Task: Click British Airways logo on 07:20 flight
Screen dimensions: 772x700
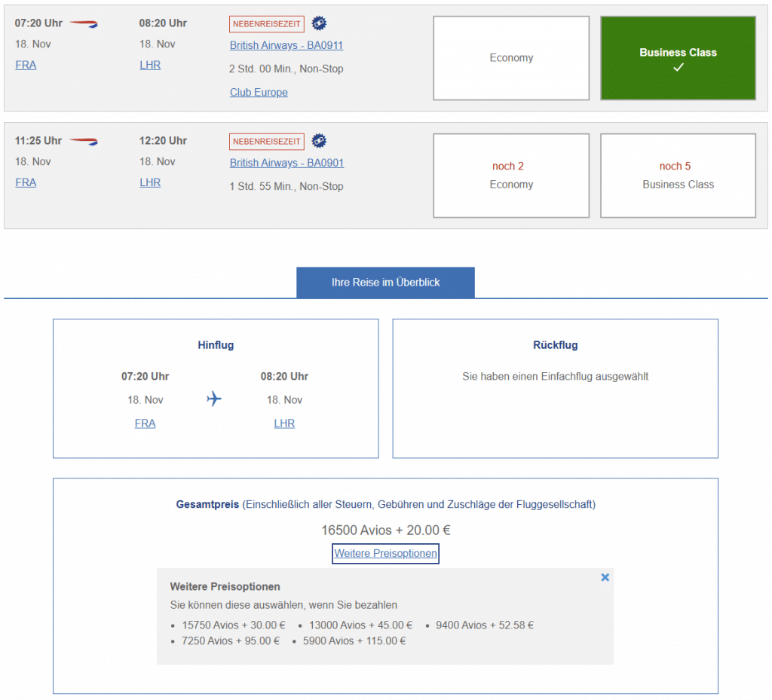Action: pos(84,23)
